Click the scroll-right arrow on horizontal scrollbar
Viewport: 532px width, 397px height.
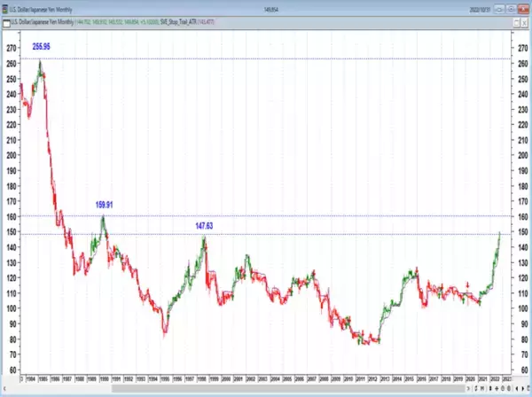[x=469, y=388]
